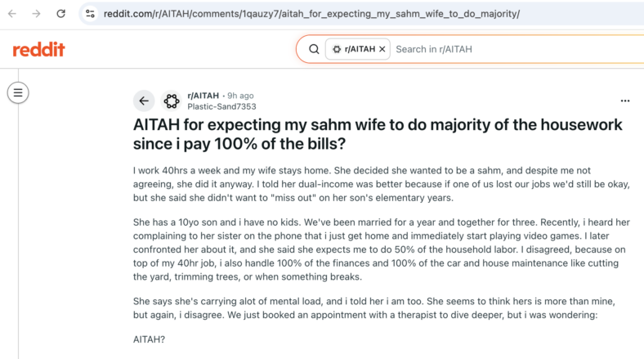Viewport: 644px width, 359px height.
Task: Remove the r/AITAH search filter
Action: pyautogui.click(x=382, y=49)
